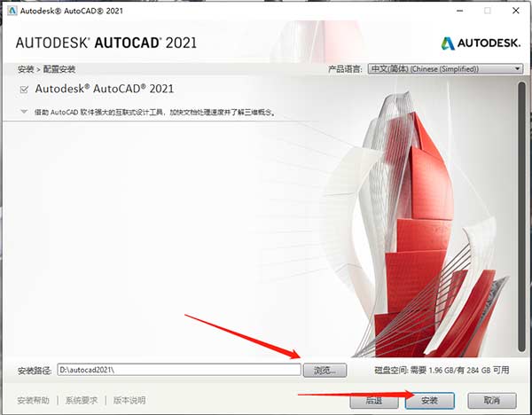The image size is (532, 415).
Task: Uncheck the Autodesk AutoCAD 2021 product checkbox
Action: click(x=24, y=90)
